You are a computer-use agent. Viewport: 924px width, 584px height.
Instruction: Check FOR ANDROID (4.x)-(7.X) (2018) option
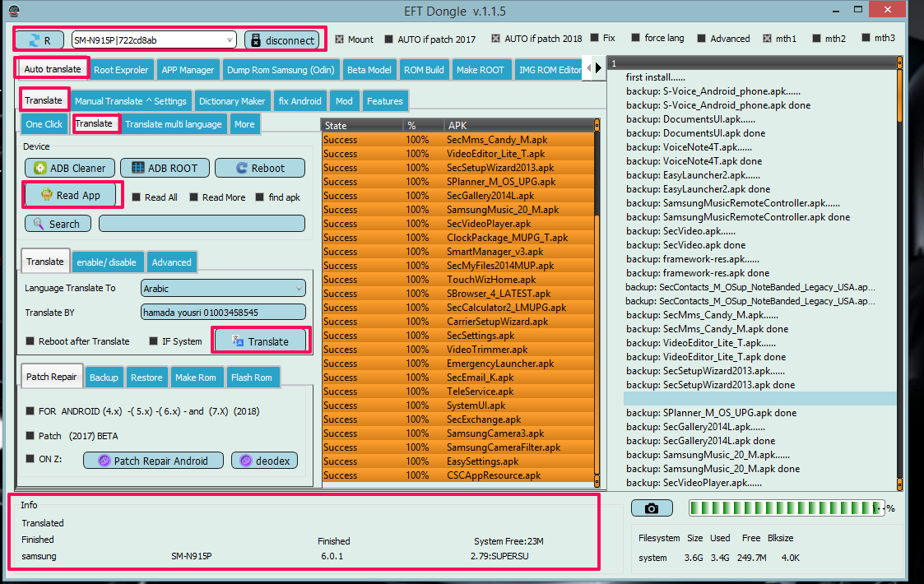(x=30, y=410)
